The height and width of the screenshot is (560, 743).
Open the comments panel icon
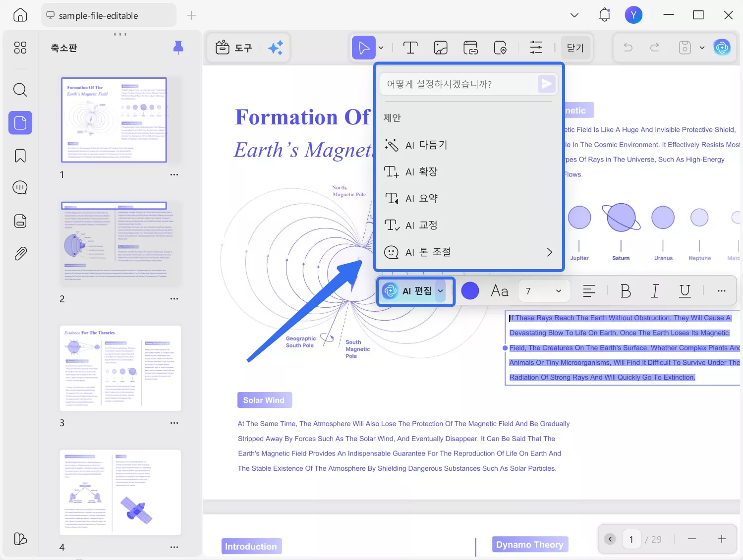click(20, 188)
